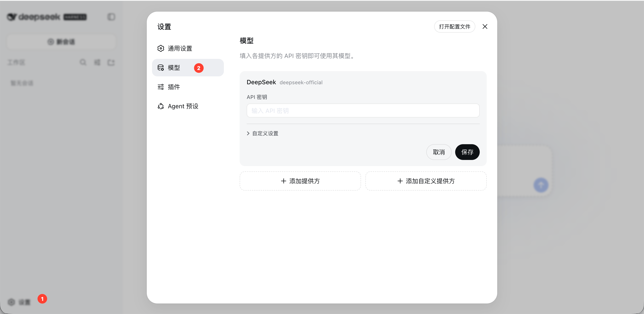
Task: Select the 模型 models section
Action: point(188,68)
